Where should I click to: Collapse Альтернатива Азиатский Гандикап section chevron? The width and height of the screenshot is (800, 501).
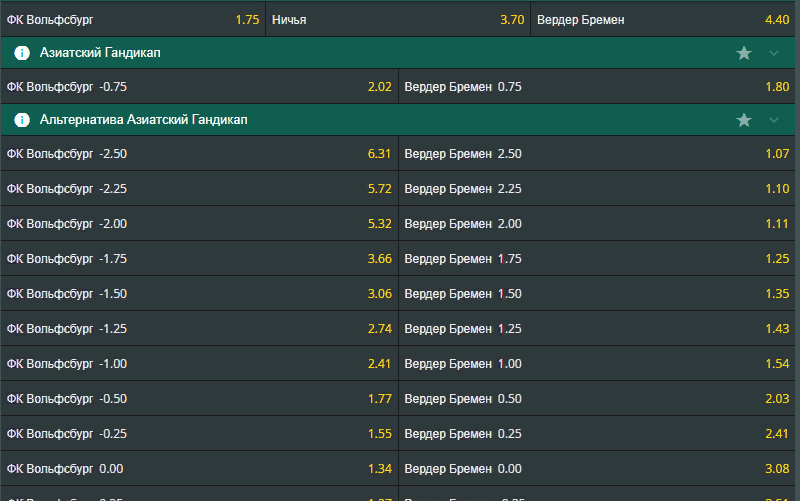774,120
